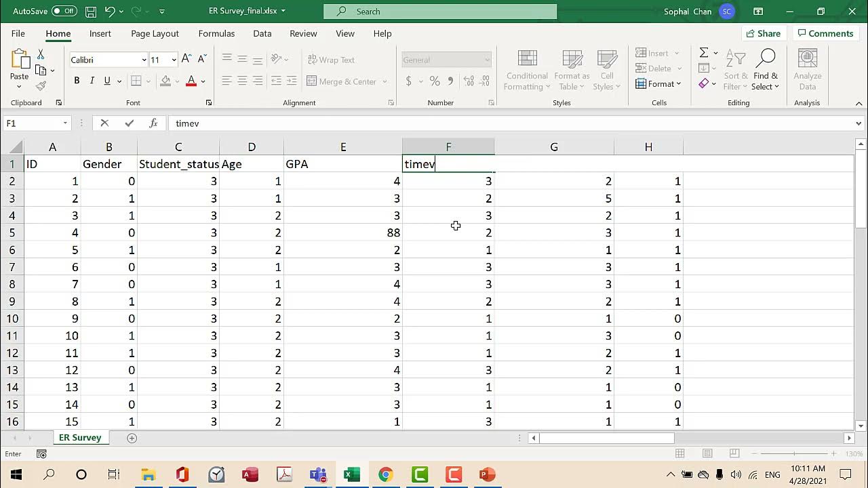Open Format as Table gallery
This screenshot has height=488, width=868.
(x=572, y=70)
